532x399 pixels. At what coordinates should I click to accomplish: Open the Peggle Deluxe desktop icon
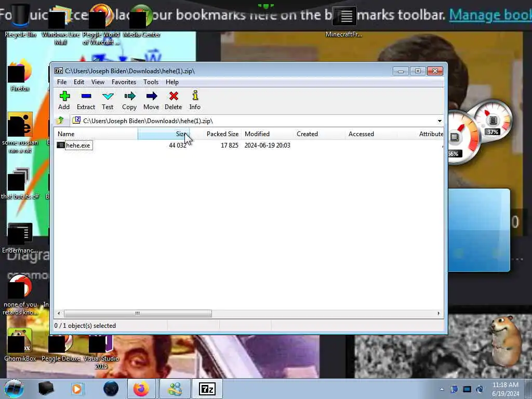[61, 348]
